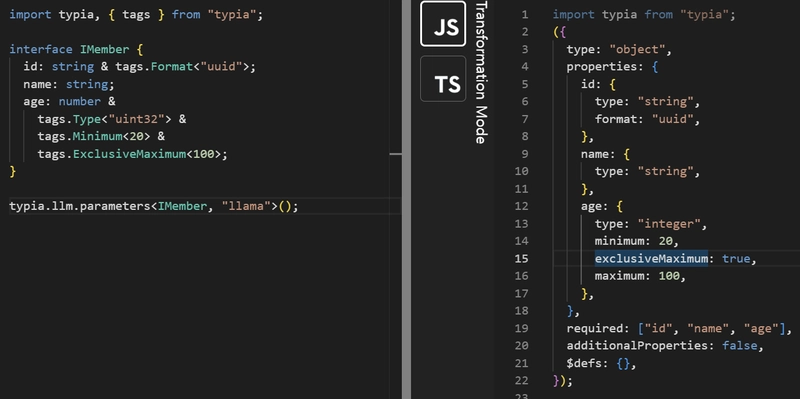The image size is (800, 399).
Task: Click closing brace of IMember interface
Action: click(13, 171)
